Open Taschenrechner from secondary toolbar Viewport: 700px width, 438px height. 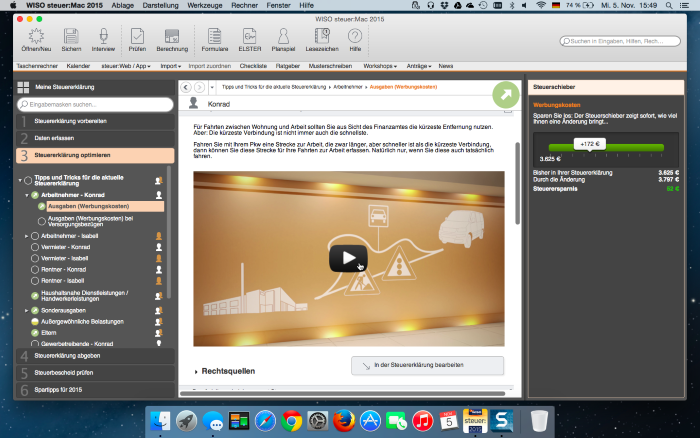[37, 66]
